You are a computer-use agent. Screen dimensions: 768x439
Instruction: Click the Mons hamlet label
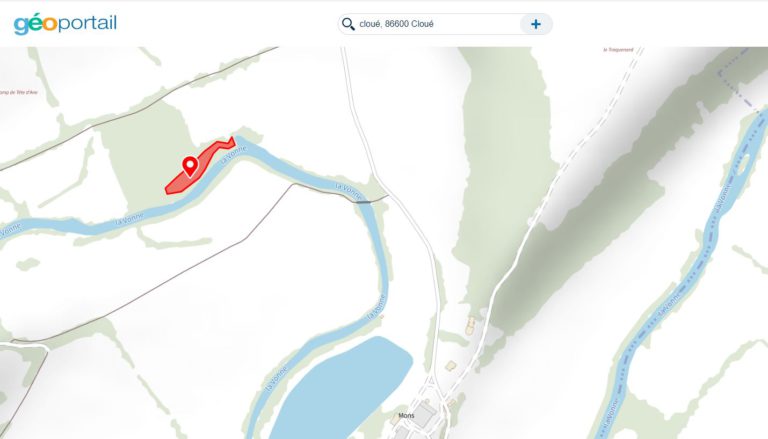coord(406,415)
